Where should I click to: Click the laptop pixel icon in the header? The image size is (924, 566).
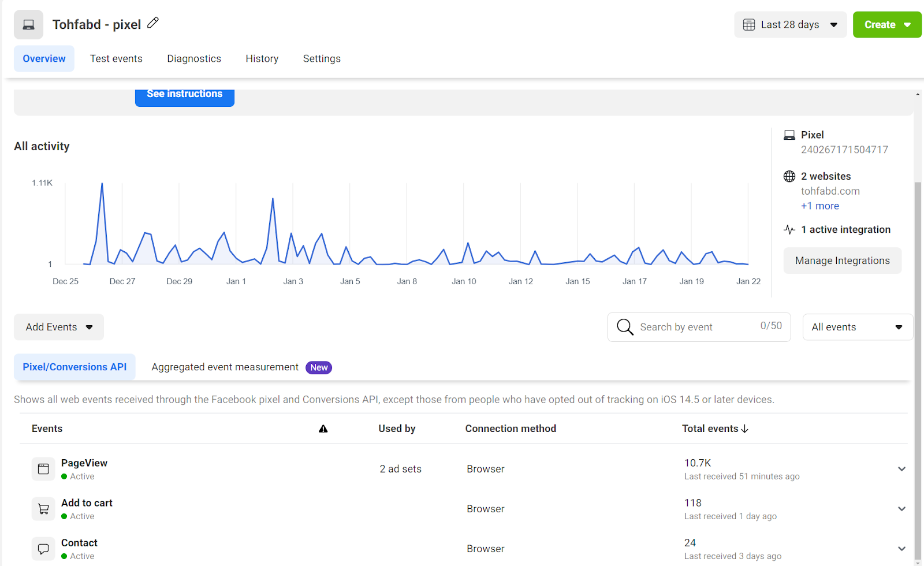coord(28,25)
